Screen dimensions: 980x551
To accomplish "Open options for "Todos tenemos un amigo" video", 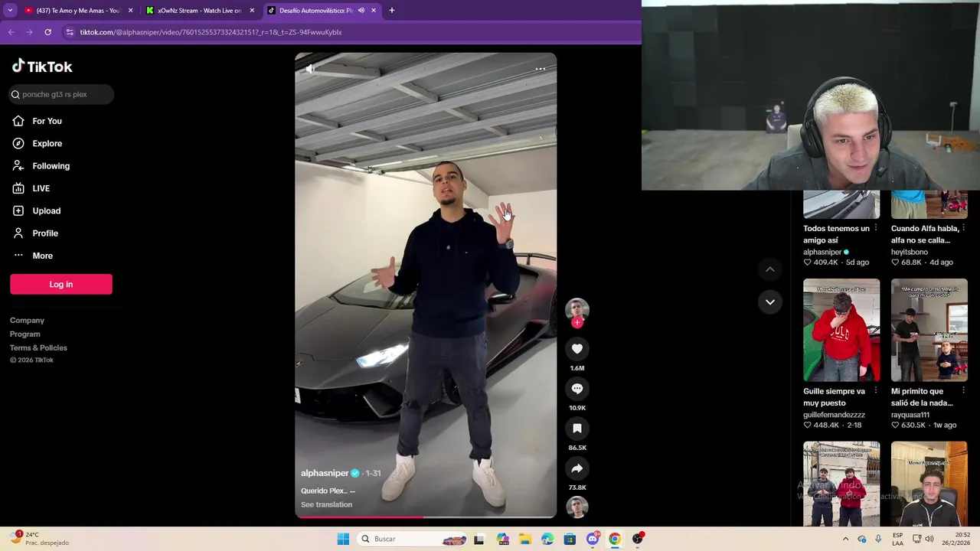I will pos(876,228).
